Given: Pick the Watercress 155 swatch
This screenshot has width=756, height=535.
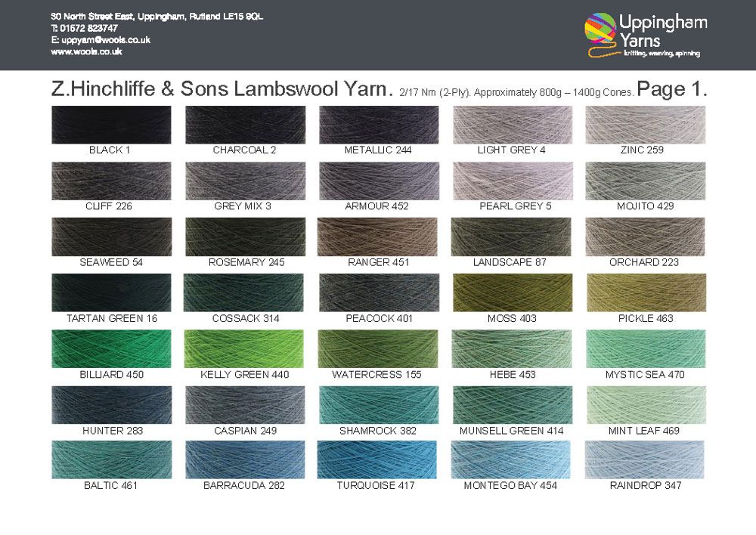Looking at the screenshot, I should (x=378, y=348).
